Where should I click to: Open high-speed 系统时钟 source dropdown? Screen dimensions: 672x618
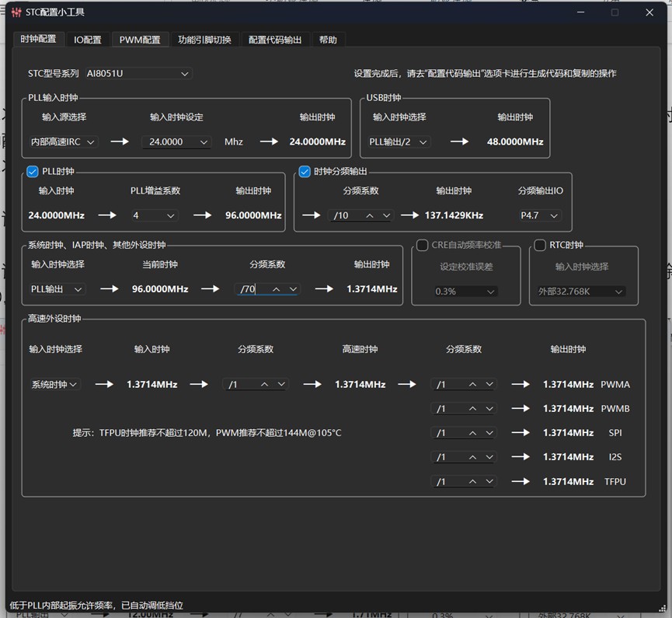coord(54,384)
